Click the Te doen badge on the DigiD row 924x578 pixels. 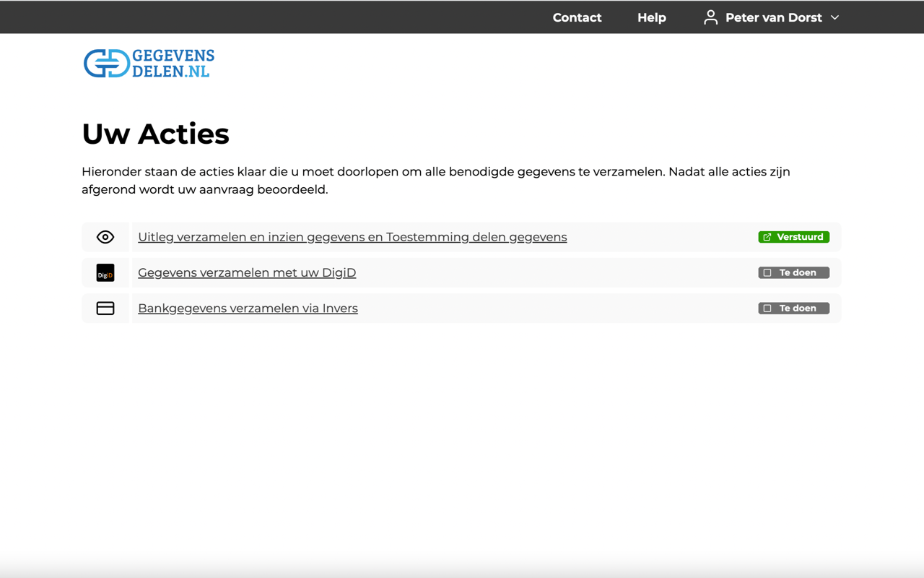(793, 272)
